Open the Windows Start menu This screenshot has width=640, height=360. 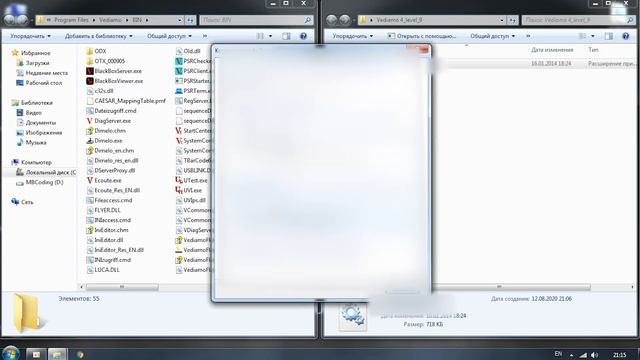click(x=11, y=353)
